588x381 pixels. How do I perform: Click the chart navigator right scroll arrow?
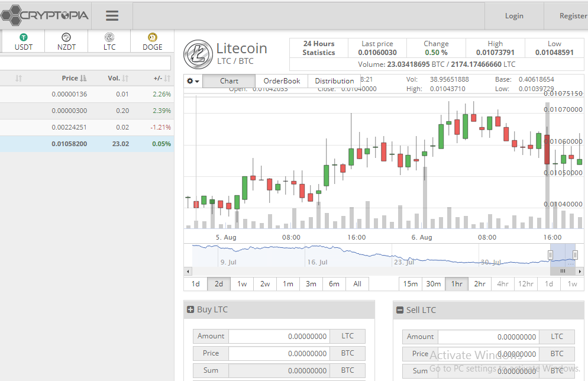point(580,271)
